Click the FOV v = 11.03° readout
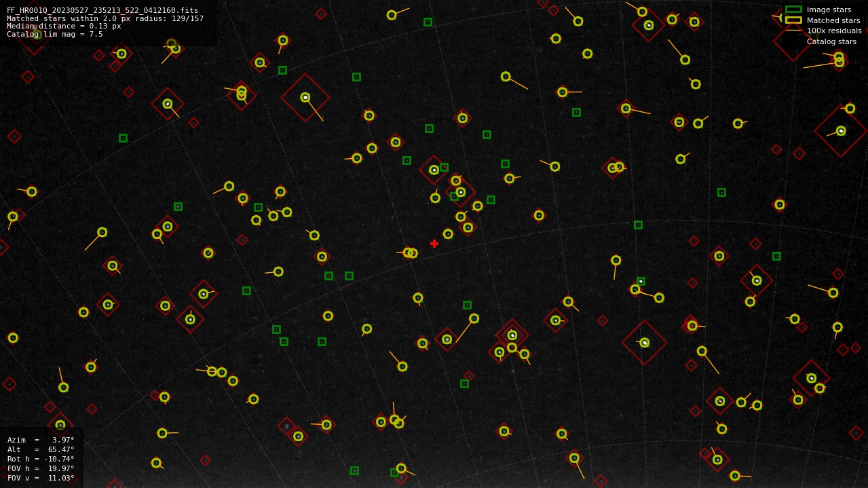Viewport: 868px width, 488px height. pos(41,478)
